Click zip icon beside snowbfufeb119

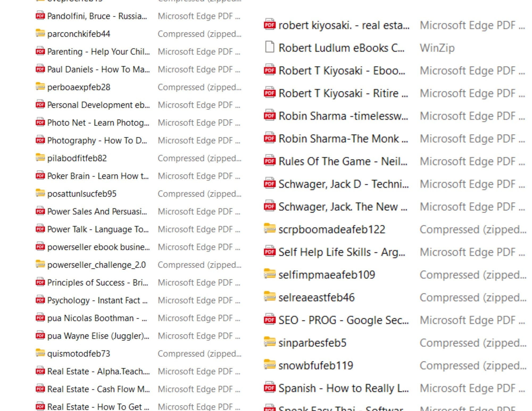click(269, 365)
